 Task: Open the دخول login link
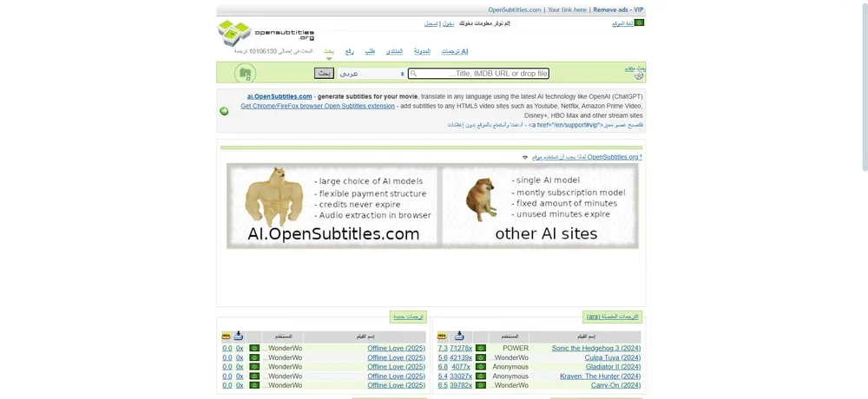(x=449, y=23)
